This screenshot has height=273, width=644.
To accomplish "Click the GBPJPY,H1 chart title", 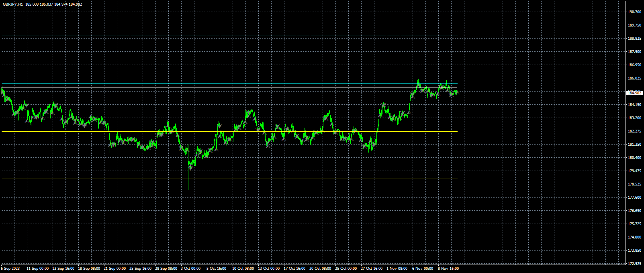I will (x=12, y=4).
